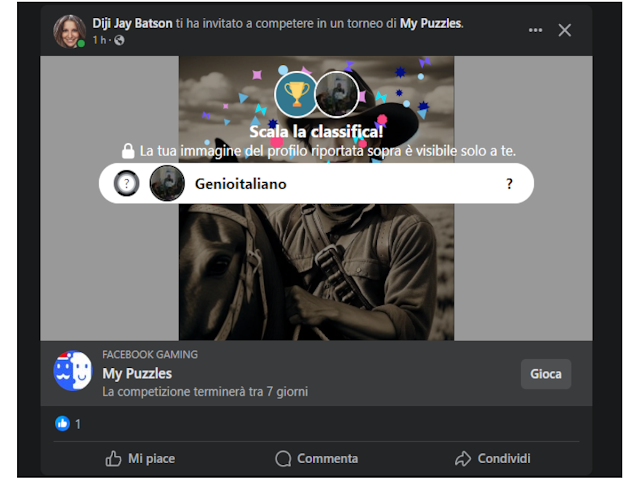Click the question mark rank badge
Image resolution: width=640 pixels, height=480 pixels.
pos(126,183)
